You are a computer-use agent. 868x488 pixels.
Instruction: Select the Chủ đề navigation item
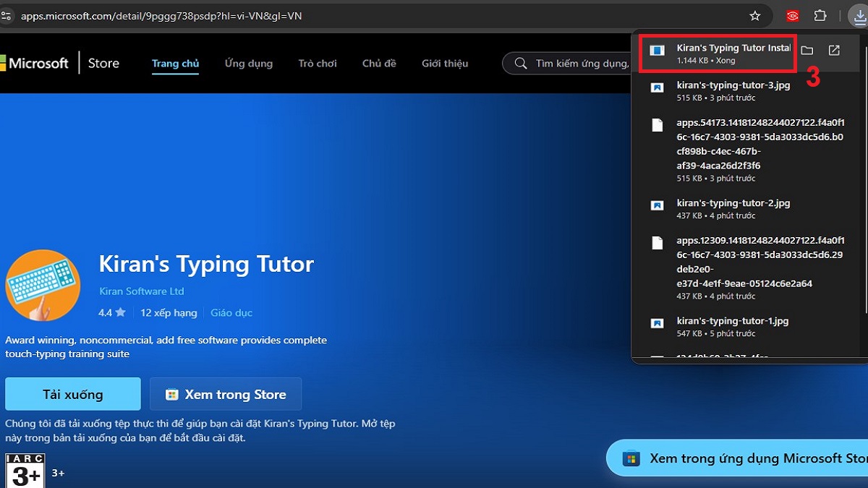point(379,64)
